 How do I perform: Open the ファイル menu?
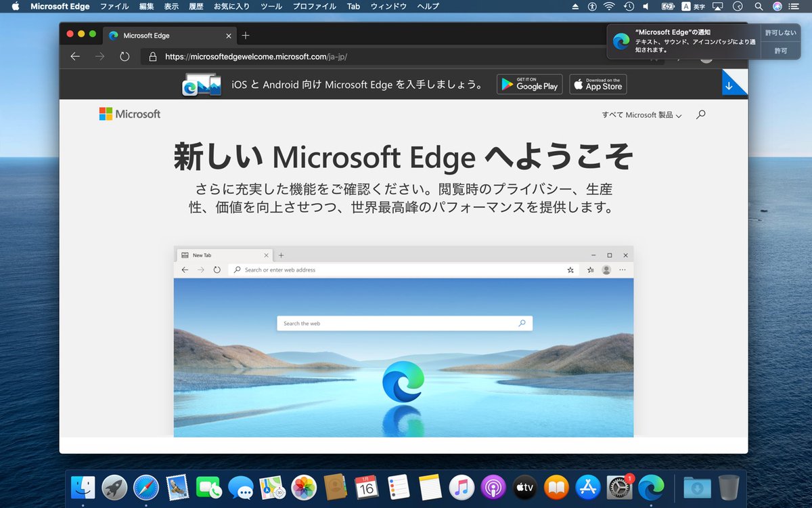coord(114,6)
